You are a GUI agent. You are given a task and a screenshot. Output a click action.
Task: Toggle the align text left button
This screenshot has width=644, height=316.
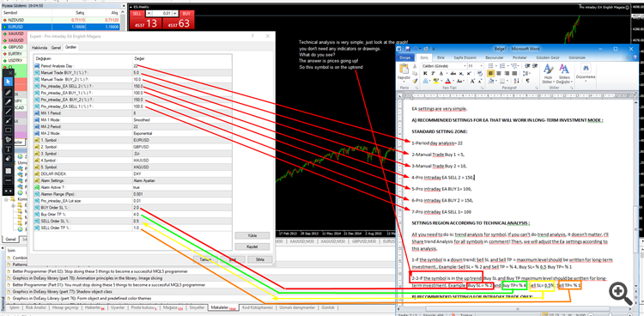pos(491,73)
